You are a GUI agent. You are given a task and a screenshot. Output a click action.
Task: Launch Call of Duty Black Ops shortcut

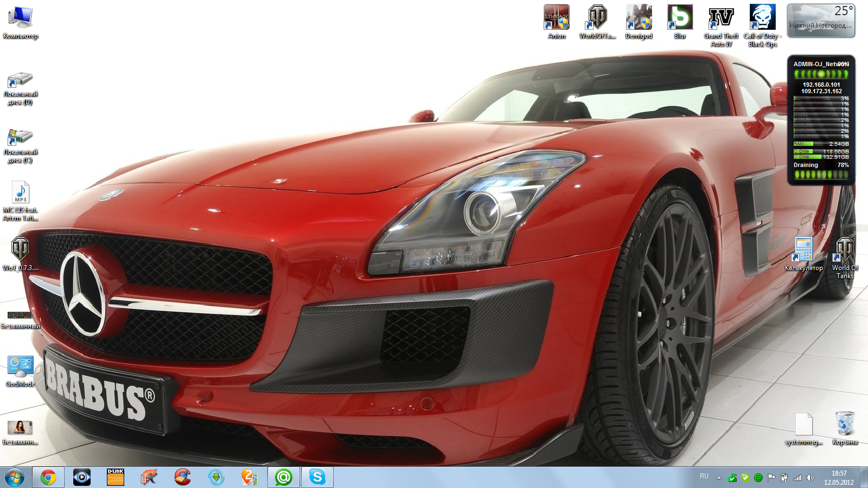pos(763,25)
